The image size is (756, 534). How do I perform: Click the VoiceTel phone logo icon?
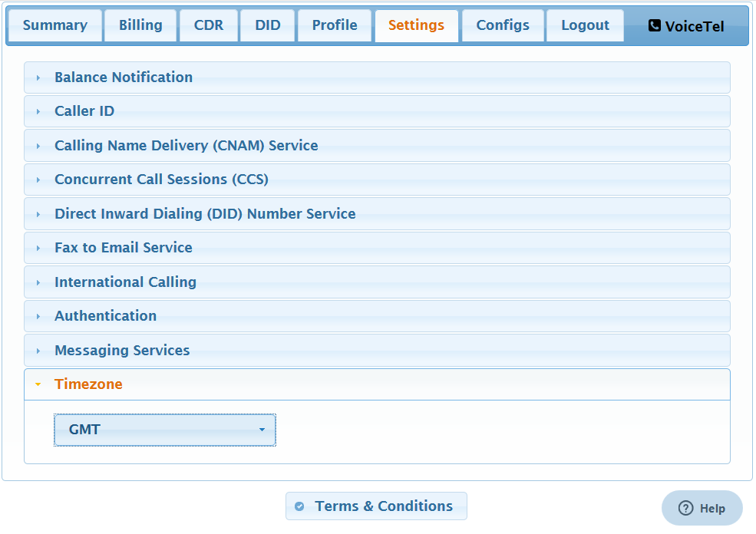654,25
